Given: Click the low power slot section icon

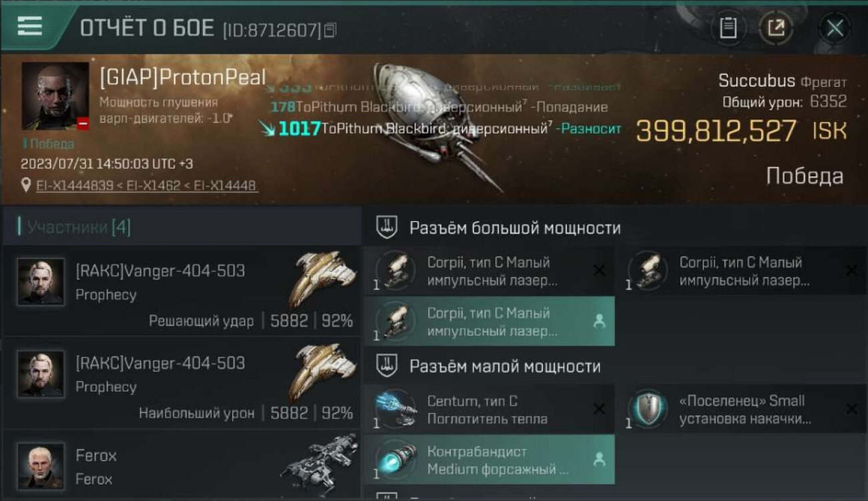Looking at the screenshot, I should click(x=387, y=366).
